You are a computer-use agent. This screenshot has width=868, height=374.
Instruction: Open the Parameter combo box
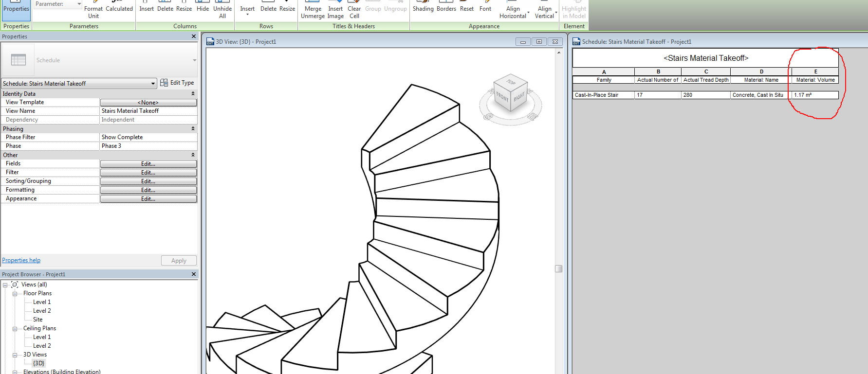click(58, 4)
